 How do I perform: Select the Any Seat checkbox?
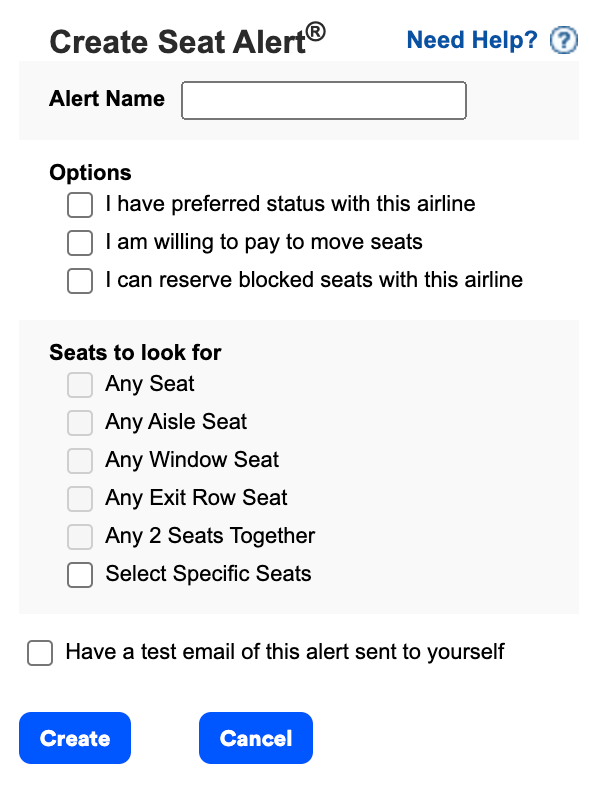click(80, 385)
